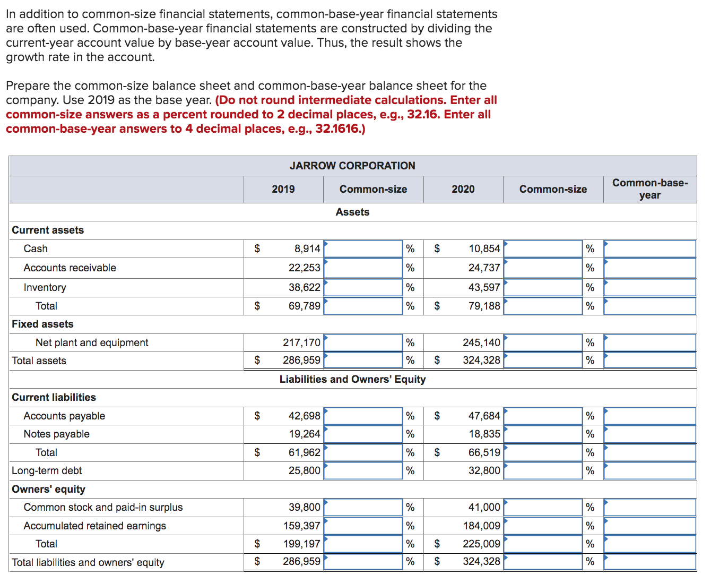Viewport: 728px width, 583px height.
Task: Click the Accounts payable common-base-year input
Action: [649, 415]
